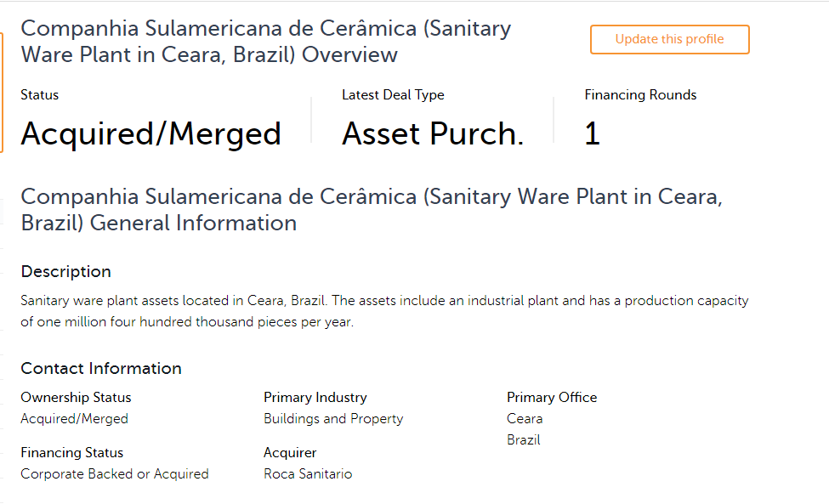829x504 pixels.
Task: Click Acquired/Merged under Ownership Status
Action: click(74, 419)
